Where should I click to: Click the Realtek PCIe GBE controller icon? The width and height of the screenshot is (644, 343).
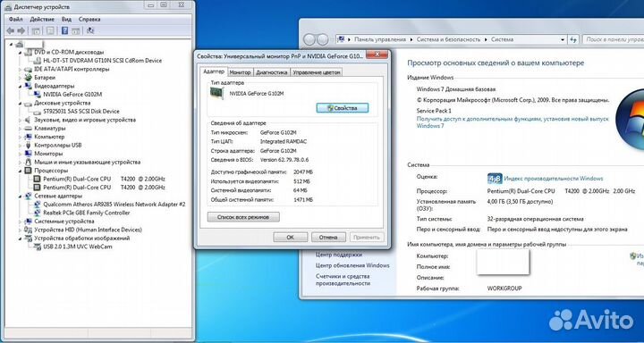pos(37,213)
